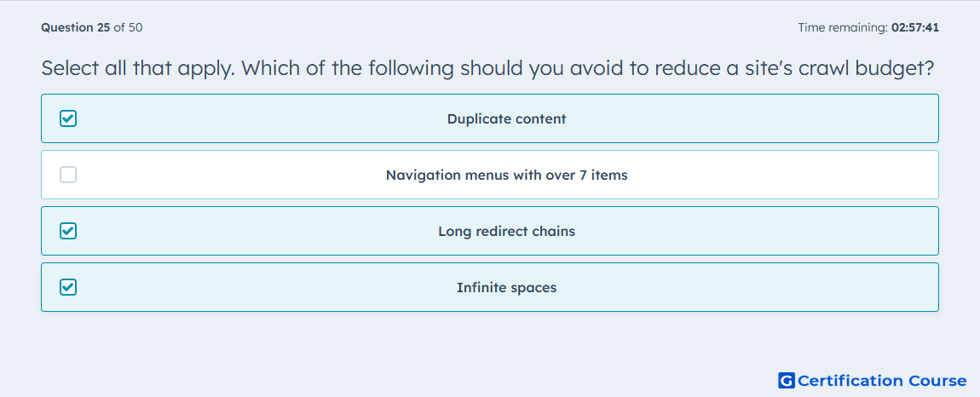Tick the Navigation menus checkbox
Viewport: 980px width, 397px height.
pos(68,175)
